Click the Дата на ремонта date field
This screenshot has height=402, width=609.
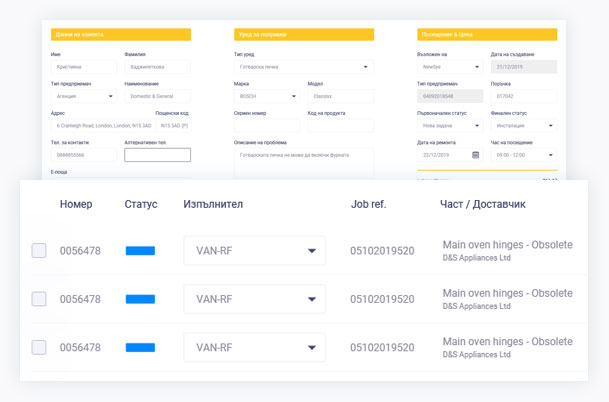(450, 155)
